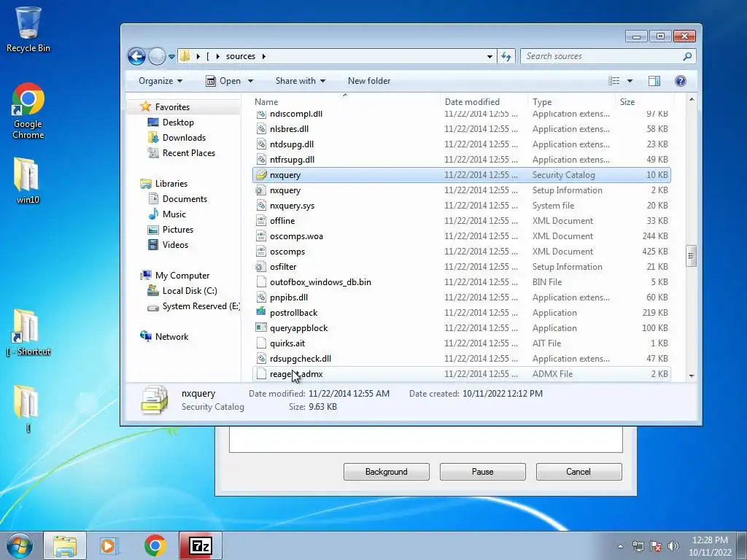Select the nxquery Setup Information icon
Image resolution: width=747 pixels, height=560 pixels.
(x=260, y=190)
